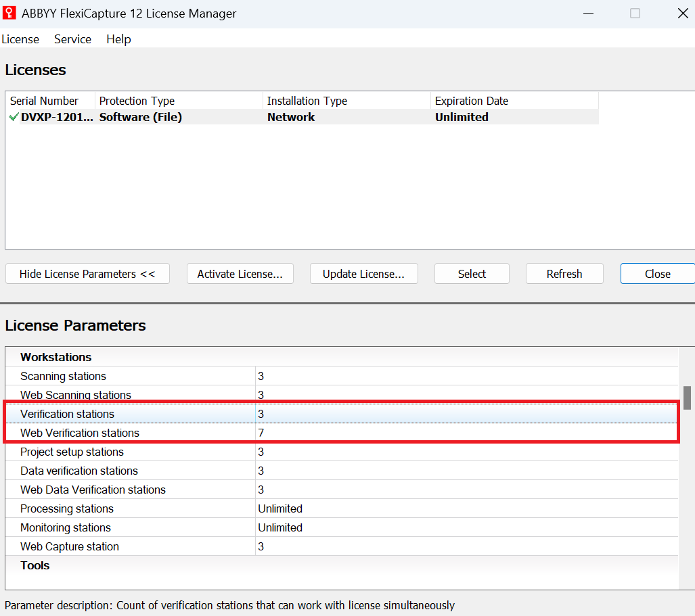Click the Installation Type column header
This screenshot has height=616, width=695.
346,101
